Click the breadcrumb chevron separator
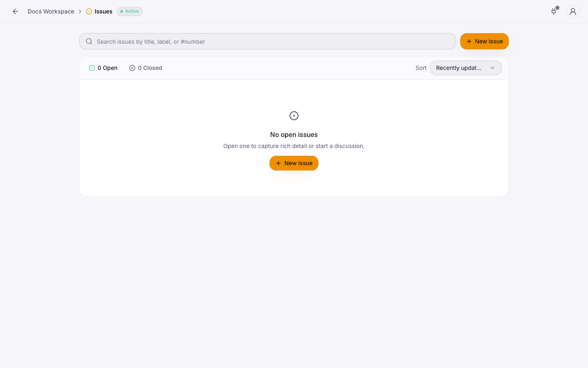This screenshot has width=588, height=368. (x=80, y=11)
